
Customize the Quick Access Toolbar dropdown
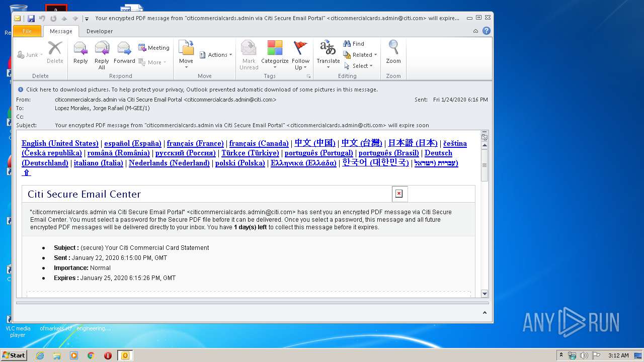pyautogui.click(x=87, y=19)
